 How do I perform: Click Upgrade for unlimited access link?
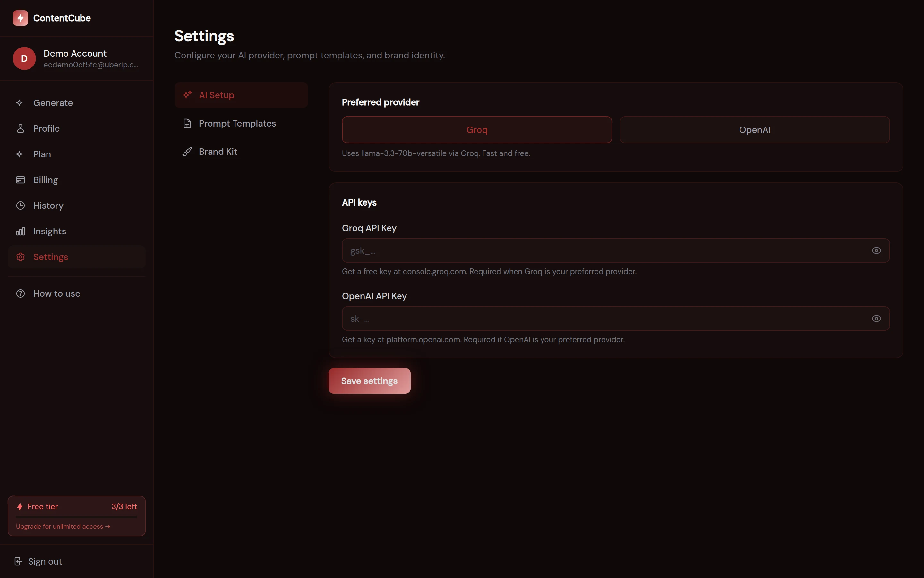pos(63,526)
